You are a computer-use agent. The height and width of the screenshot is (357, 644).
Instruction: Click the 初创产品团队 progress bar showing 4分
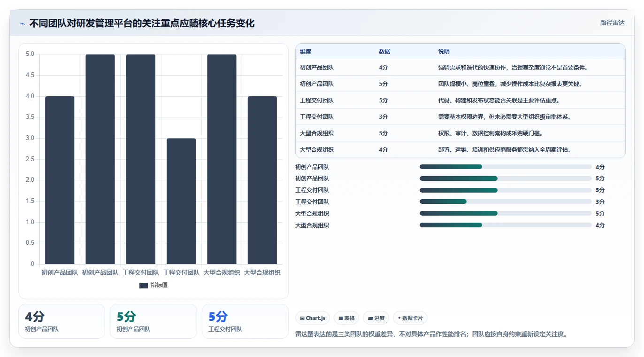(506, 167)
